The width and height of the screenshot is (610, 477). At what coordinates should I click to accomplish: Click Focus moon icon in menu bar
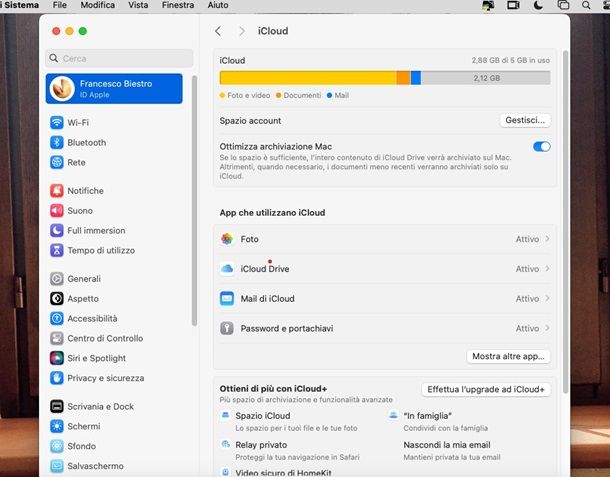538,5
